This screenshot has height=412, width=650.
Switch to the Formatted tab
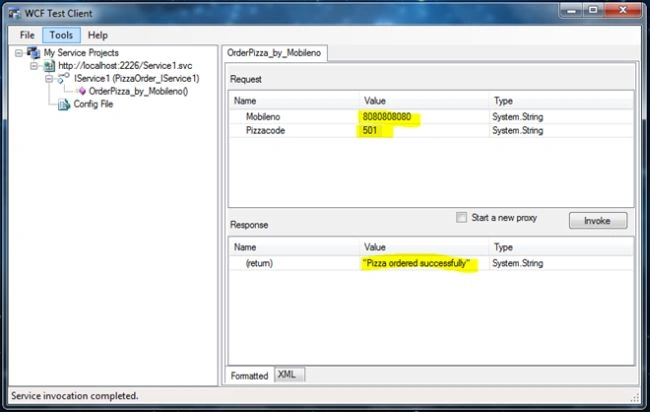click(249, 376)
